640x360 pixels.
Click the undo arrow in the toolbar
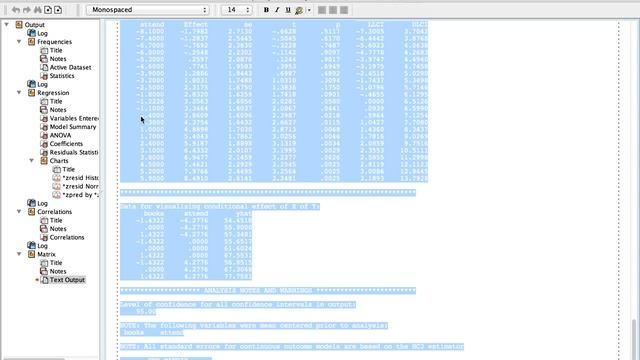(x=16, y=10)
